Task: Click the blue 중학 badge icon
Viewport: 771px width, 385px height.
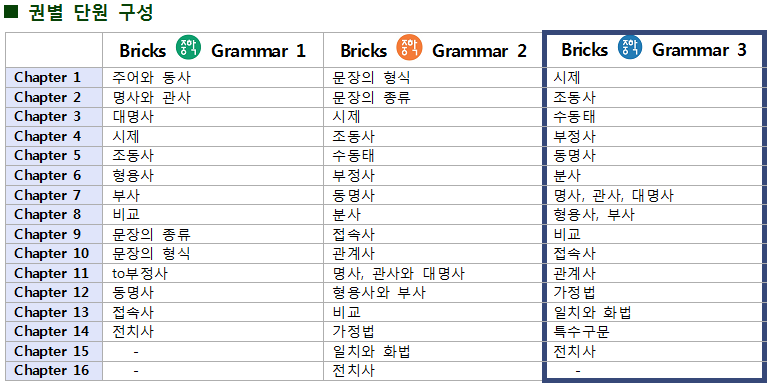Action: pos(630,48)
